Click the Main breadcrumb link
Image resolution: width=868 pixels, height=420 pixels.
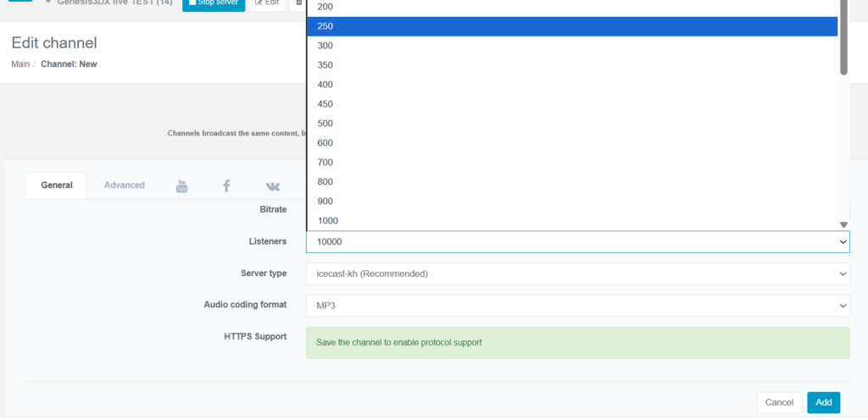coord(20,64)
